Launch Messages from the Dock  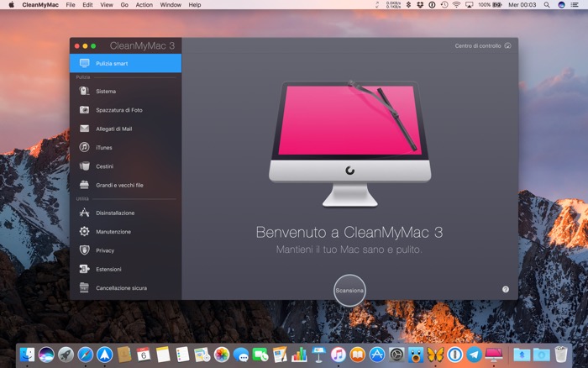(x=241, y=355)
